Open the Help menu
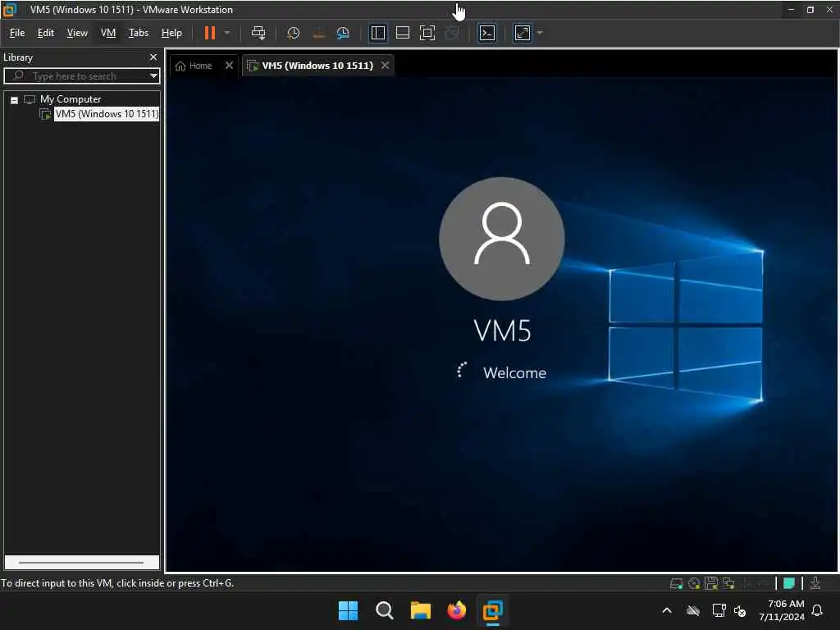This screenshot has height=630, width=840. coord(171,33)
